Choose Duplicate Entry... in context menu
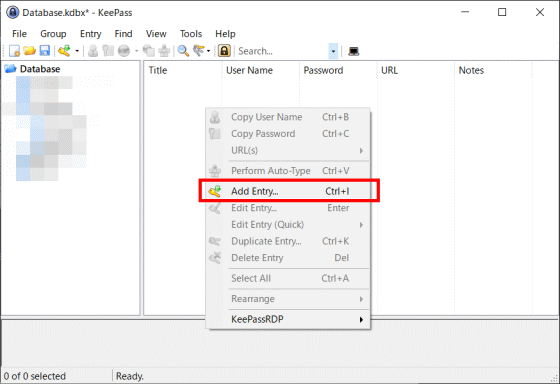 coord(288,241)
